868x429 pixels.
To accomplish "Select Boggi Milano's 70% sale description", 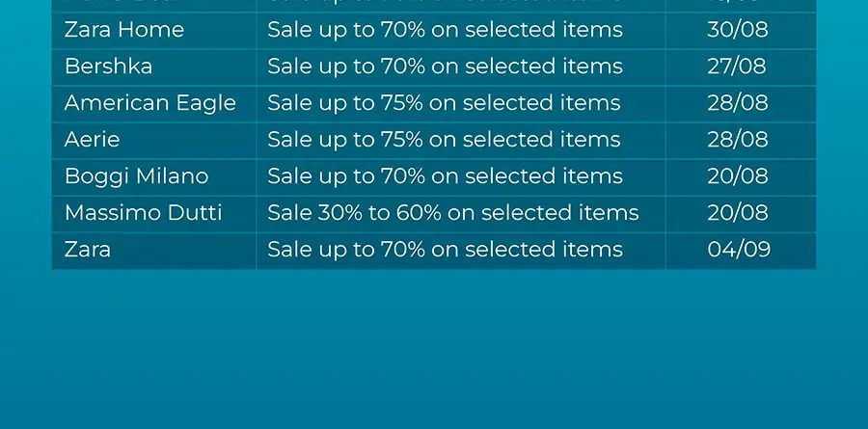I will (445, 176).
